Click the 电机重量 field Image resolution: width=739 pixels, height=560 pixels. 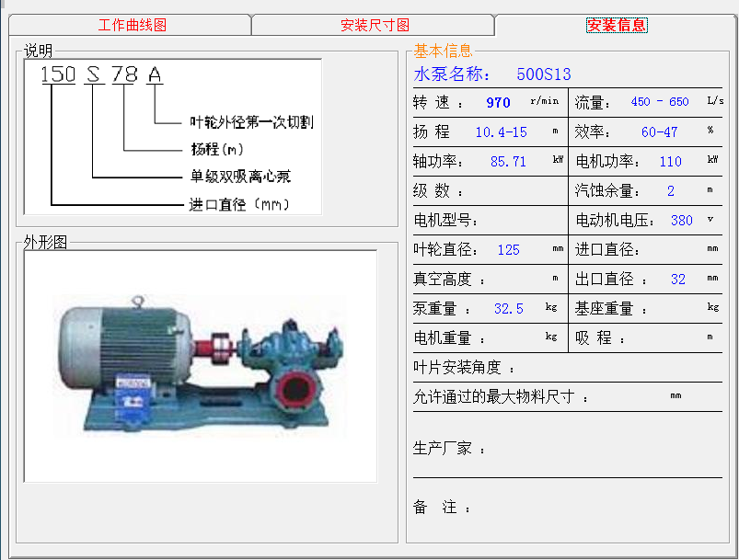(490, 337)
